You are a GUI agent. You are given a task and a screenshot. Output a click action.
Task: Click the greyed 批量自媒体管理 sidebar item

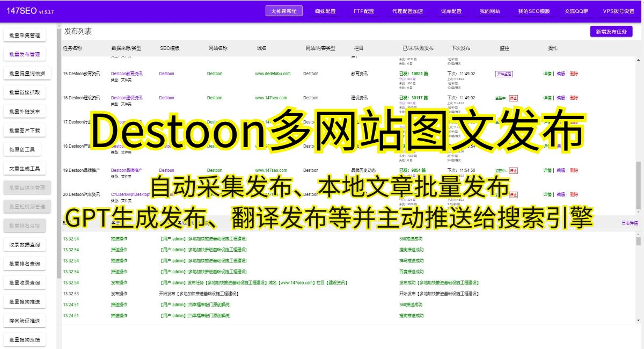tap(27, 187)
